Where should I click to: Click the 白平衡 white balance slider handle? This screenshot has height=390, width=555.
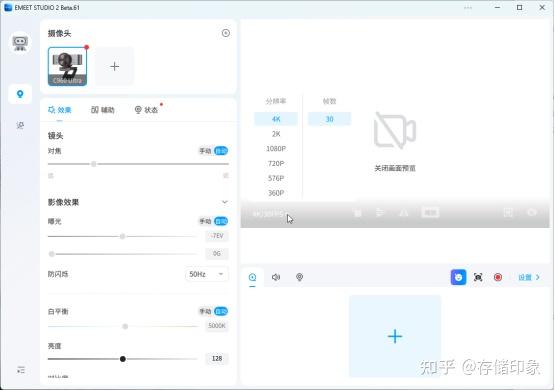125,326
